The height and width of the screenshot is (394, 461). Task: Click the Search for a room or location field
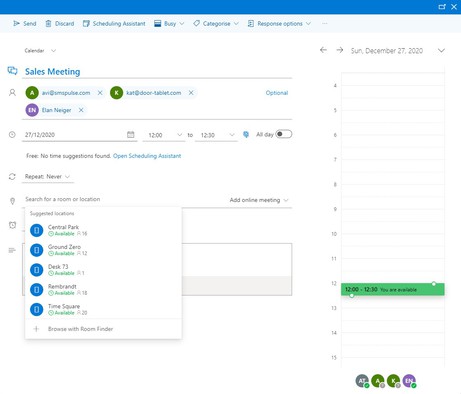tap(123, 199)
